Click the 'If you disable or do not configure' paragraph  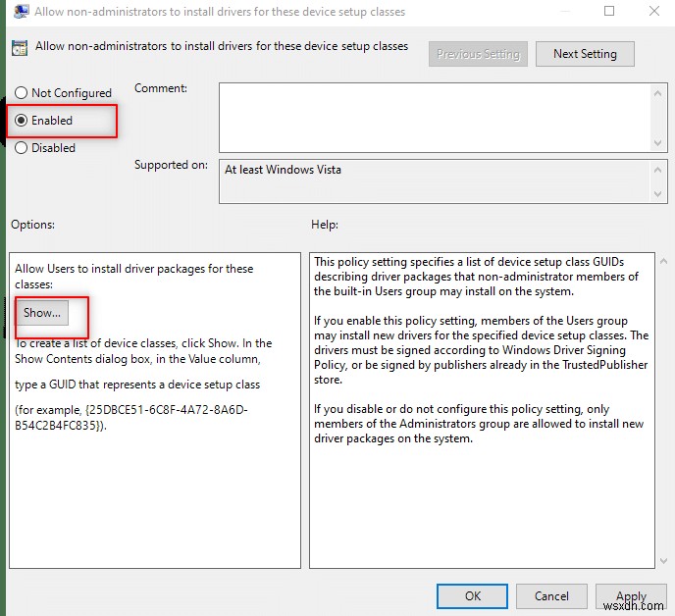tap(479, 424)
